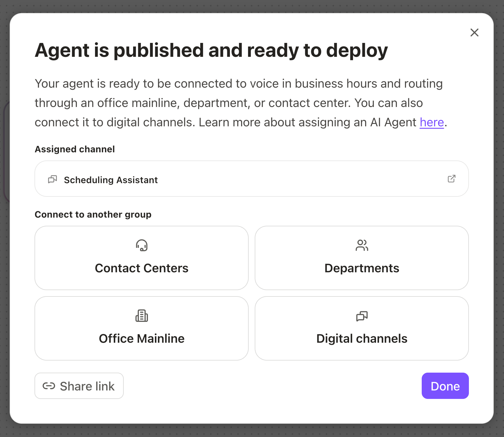This screenshot has width=504, height=437.
Task: Confirm with the purple Done button
Action: point(445,386)
